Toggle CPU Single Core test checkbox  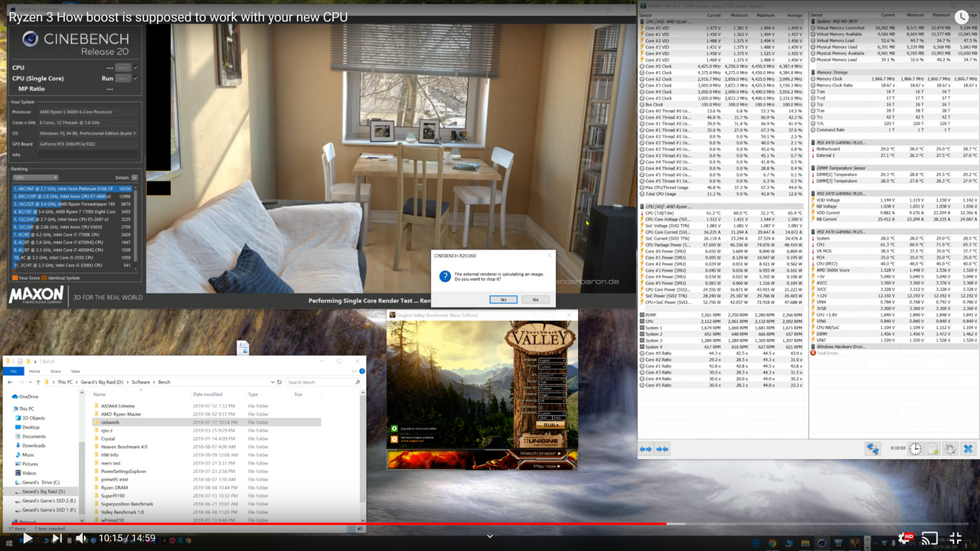pos(136,78)
